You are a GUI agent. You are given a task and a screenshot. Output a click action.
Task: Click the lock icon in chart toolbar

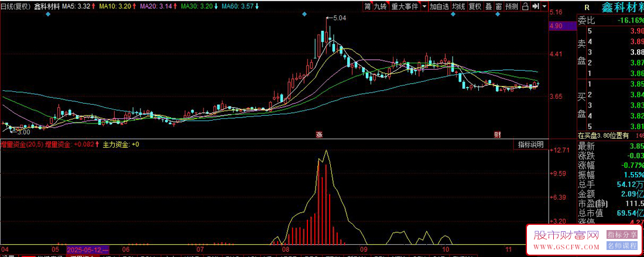(525, 6)
